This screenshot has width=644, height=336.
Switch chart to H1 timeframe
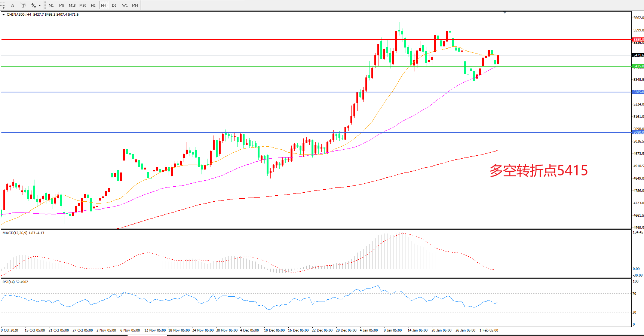click(93, 5)
